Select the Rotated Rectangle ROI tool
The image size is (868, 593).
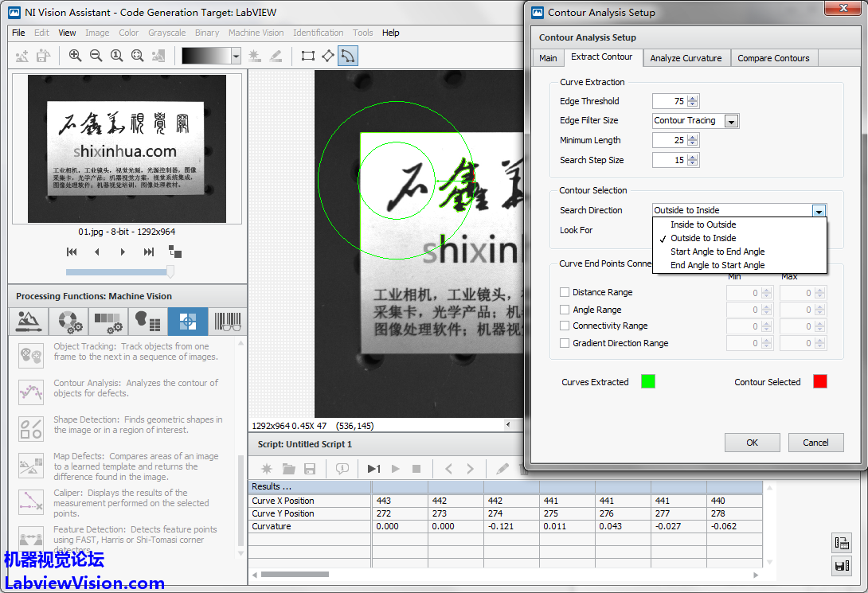(328, 55)
